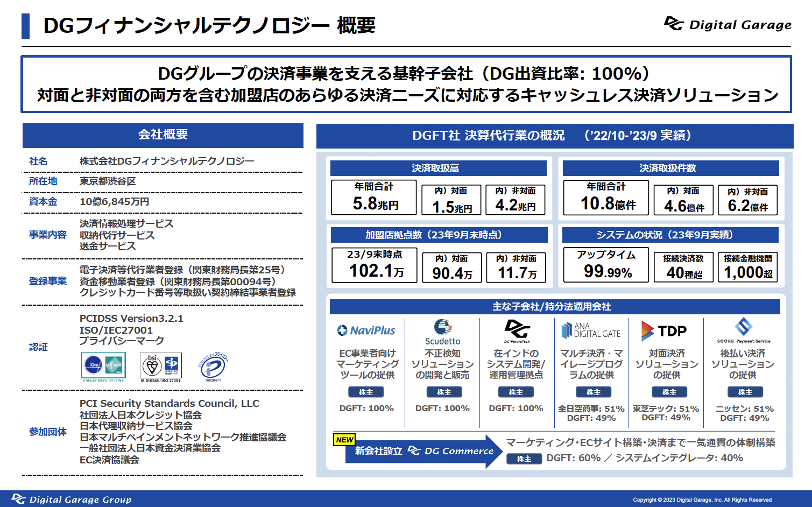Click the 主な子会社/持分法適用会社 header
Viewport: 812px width, 507px height.
click(555, 307)
